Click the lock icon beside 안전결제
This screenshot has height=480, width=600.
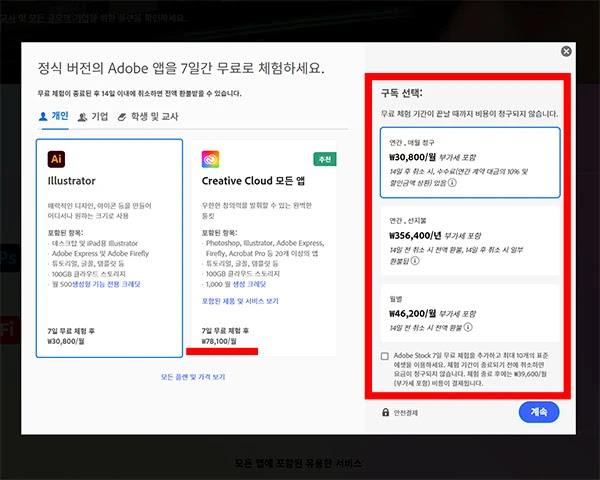tap(385, 412)
